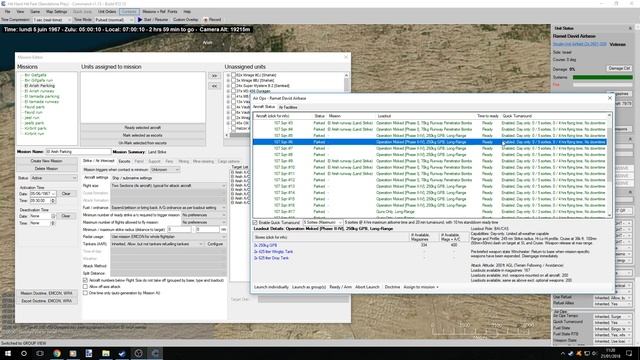Click Assign to mission in Air Ops

[x=421, y=287]
